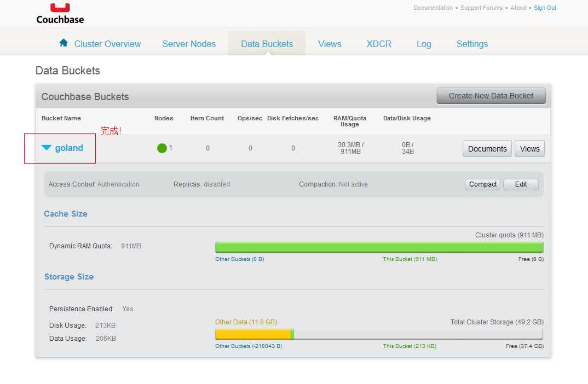This screenshot has width=588, height=384.
Task: Go to the Server Nodes tab
Action: [189, 44]
